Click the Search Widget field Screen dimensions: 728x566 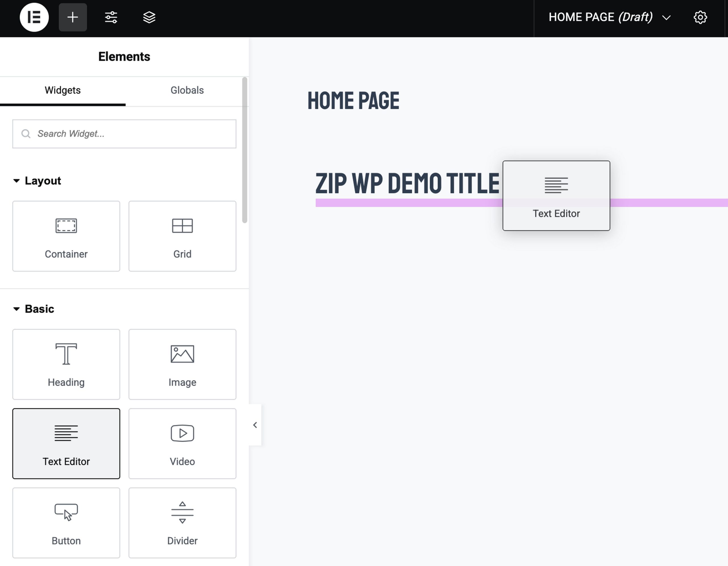click(x=124, y=134)
